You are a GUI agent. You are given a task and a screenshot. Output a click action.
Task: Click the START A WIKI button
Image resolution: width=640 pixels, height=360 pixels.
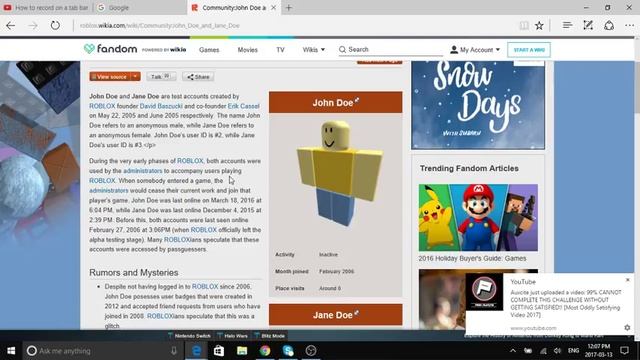pos(529,50)
